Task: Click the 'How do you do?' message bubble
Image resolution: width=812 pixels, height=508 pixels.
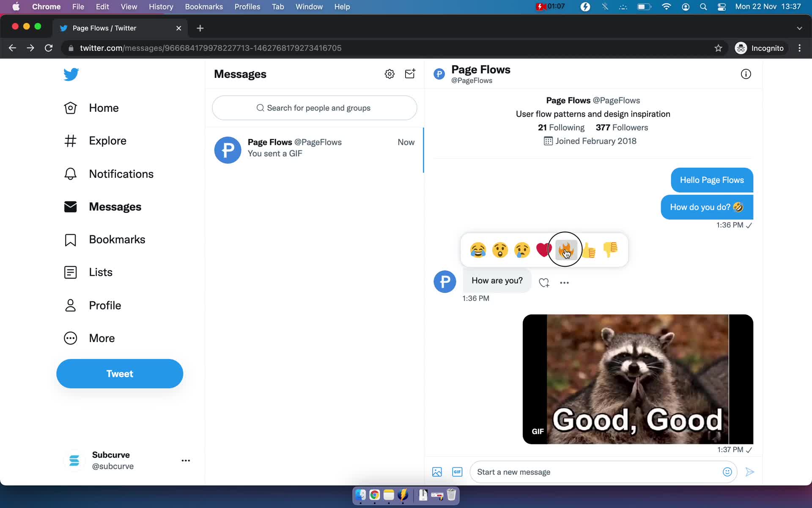Action: [707, 207]
